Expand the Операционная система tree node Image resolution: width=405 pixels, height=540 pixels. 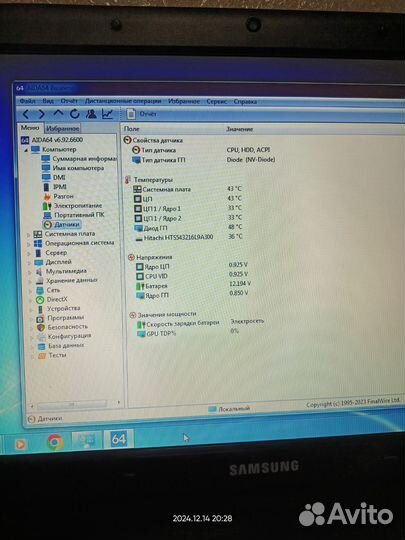pos(29,244)
